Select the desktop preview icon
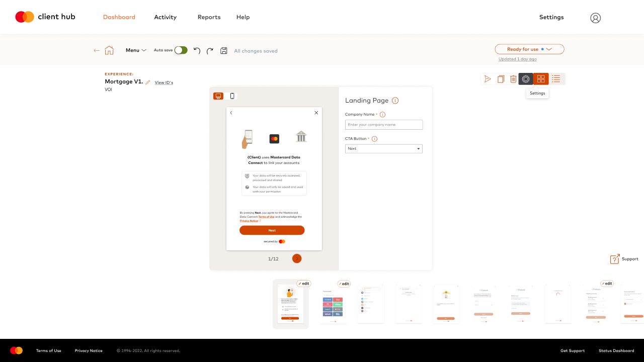 pyautogui.click(x=218, y=96)
